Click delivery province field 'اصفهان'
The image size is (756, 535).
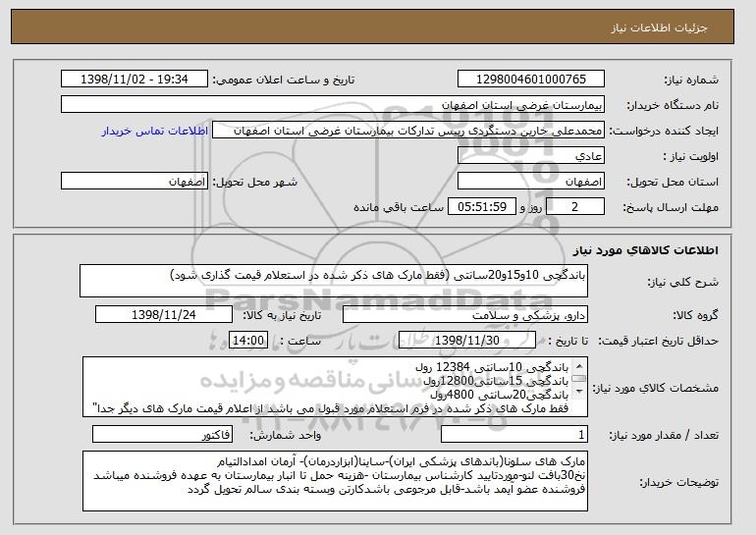tap(531, 182)
